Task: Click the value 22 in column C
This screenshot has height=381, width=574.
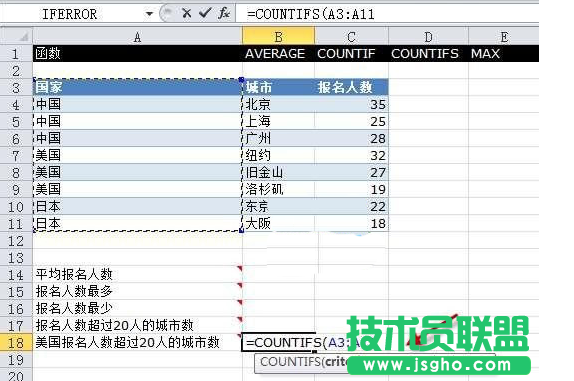Action: (351, 206)
